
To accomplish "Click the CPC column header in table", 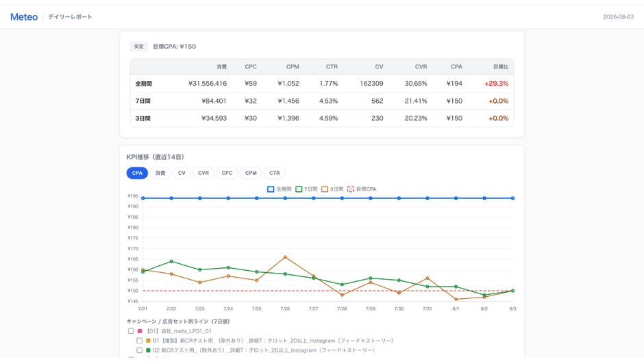I will (251, 67).
